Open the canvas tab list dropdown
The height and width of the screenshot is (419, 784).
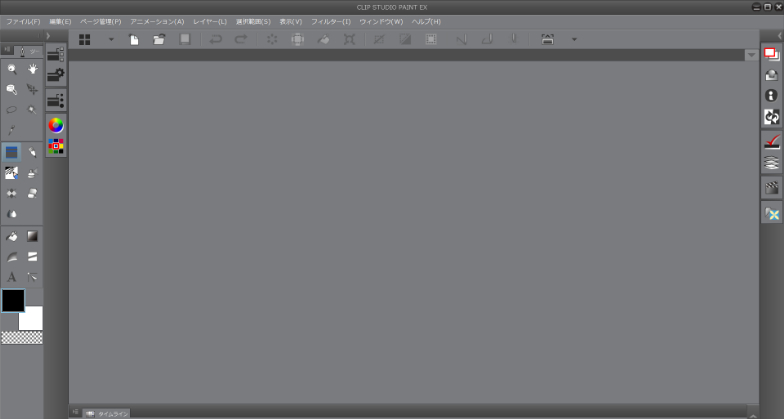click(x=752, y=55)
